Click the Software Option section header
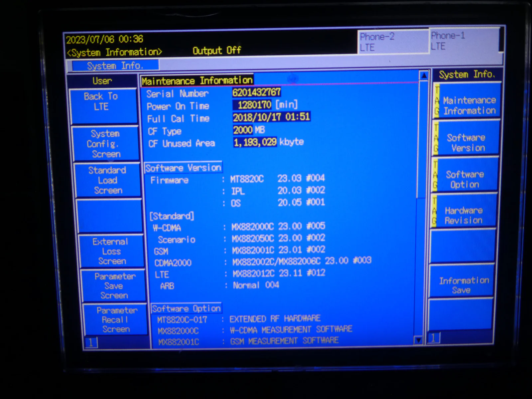This screenshot has height=399, width=532. coord(186,308)
